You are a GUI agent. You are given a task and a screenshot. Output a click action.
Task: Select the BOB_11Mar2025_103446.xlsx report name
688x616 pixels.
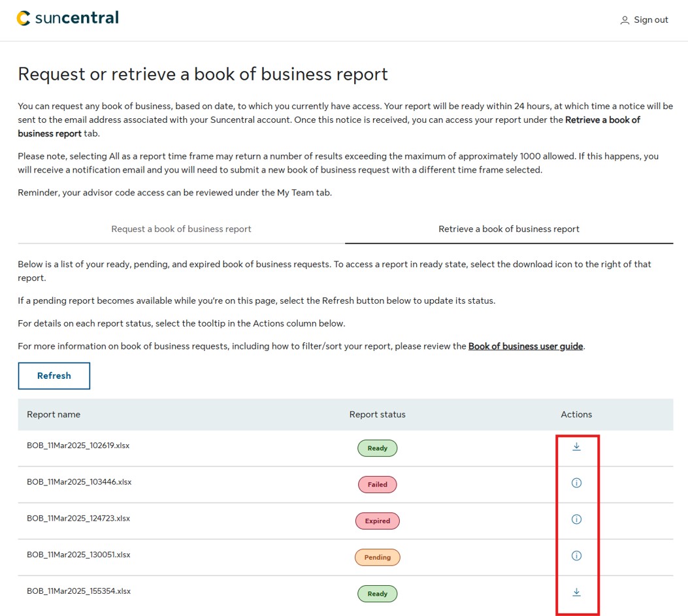[x=79, y=482]
